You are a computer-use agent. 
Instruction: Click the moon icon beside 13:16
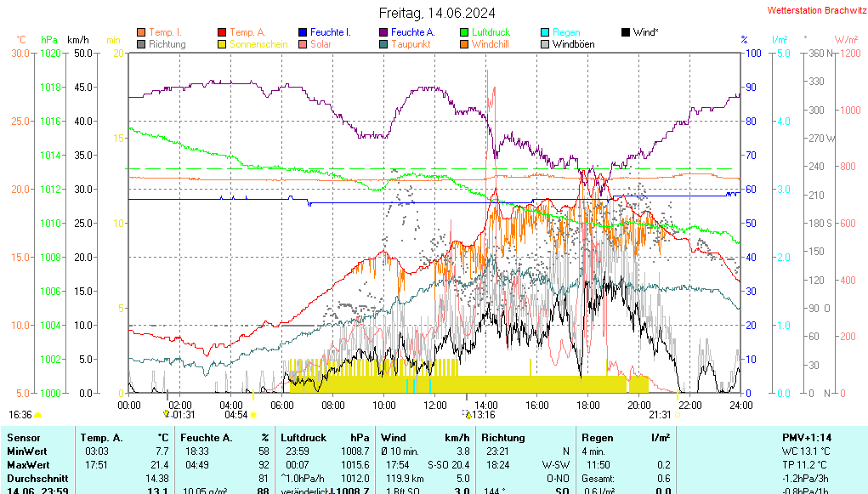(x=466, y=414)
